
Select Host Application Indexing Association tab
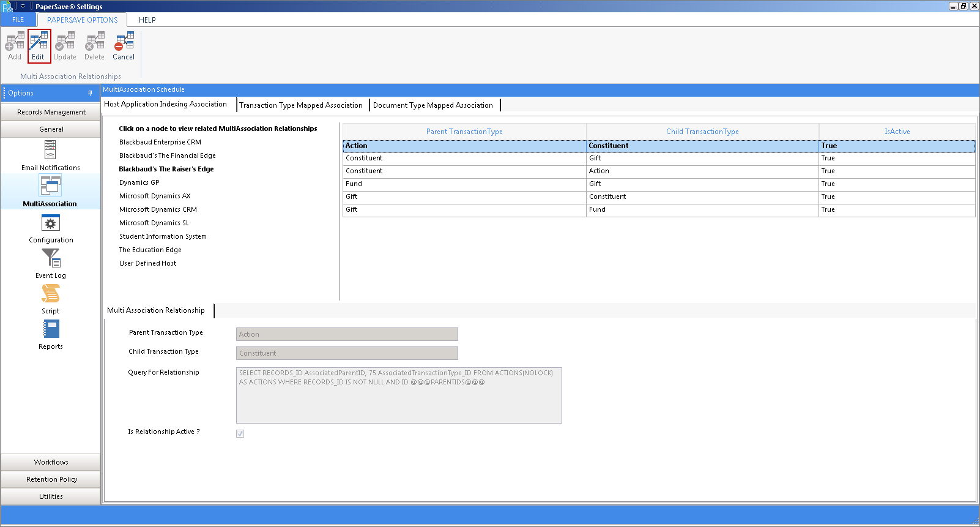166,104
